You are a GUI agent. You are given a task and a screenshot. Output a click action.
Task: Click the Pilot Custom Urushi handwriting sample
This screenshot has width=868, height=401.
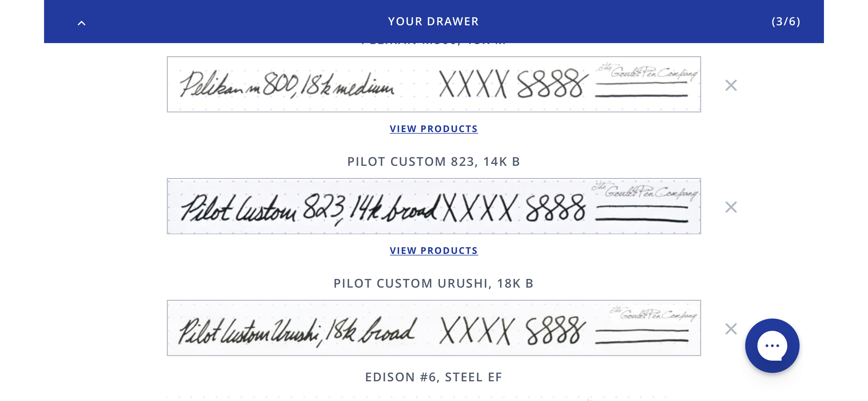pyautogui.click(x=434, y=328)
